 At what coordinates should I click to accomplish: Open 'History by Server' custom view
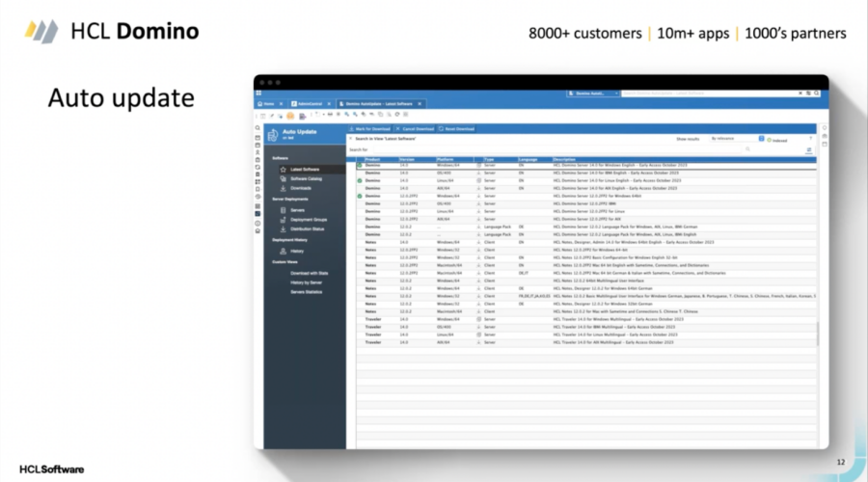(x=306, y=282)
